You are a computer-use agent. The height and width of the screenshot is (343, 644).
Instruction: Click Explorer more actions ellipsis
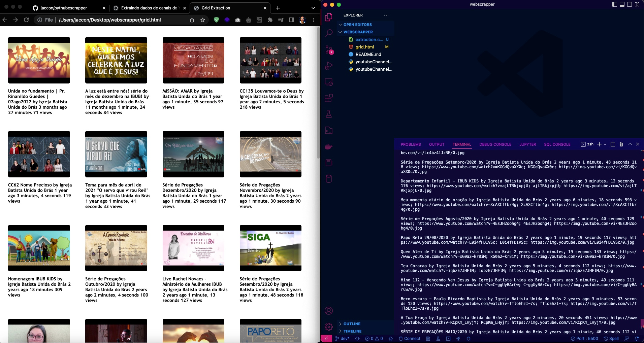pos(386,15)
